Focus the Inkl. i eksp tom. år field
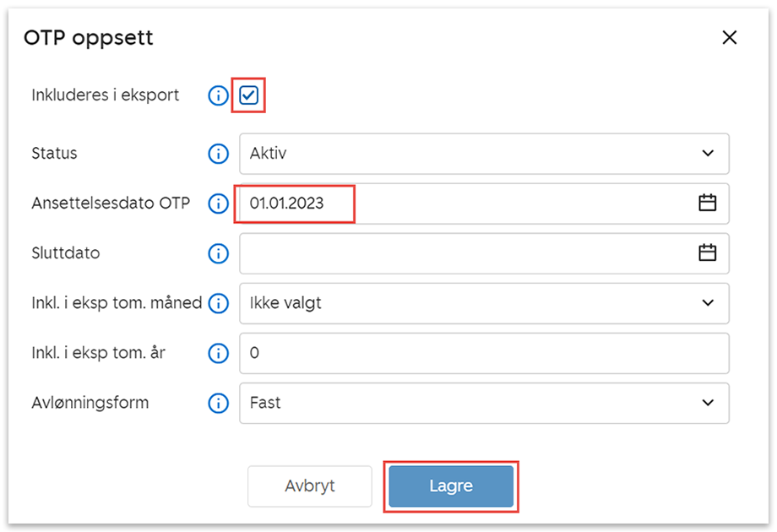The width and height of the screenshot is (777, 532). tap(483, 353)
